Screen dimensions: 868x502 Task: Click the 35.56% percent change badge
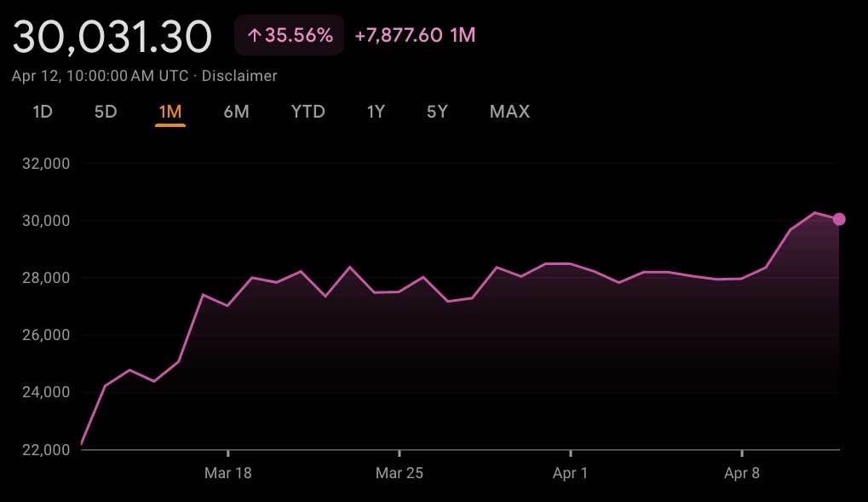[x=297, y=35]
